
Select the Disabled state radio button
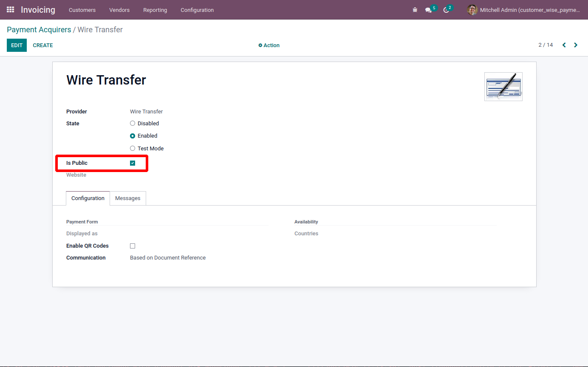tap(133, 123)
